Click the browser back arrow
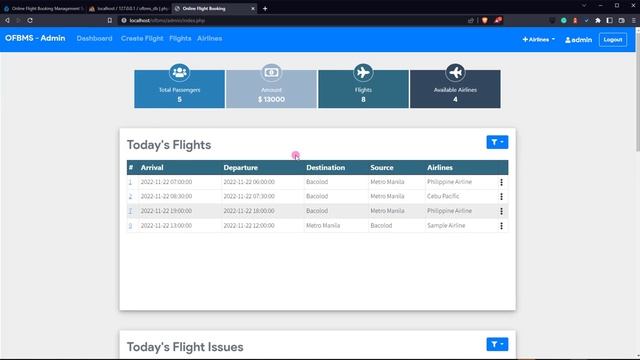Image resolution: width=640 pixels, height=360 pixels. (7, 20)
